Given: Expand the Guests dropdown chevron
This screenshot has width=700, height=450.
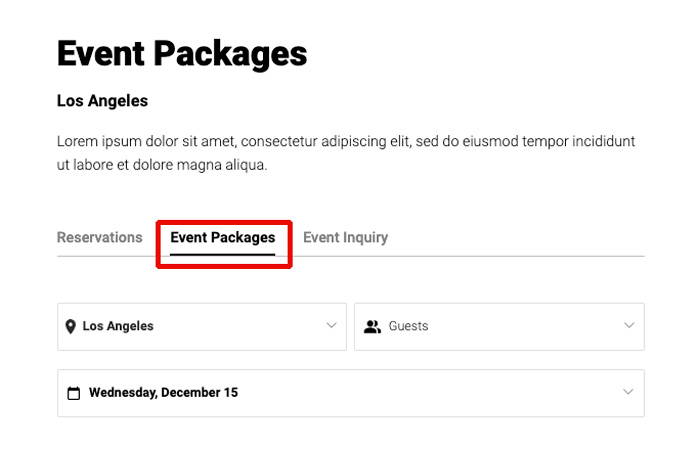Looking at the screenshot, I should 629,326.
